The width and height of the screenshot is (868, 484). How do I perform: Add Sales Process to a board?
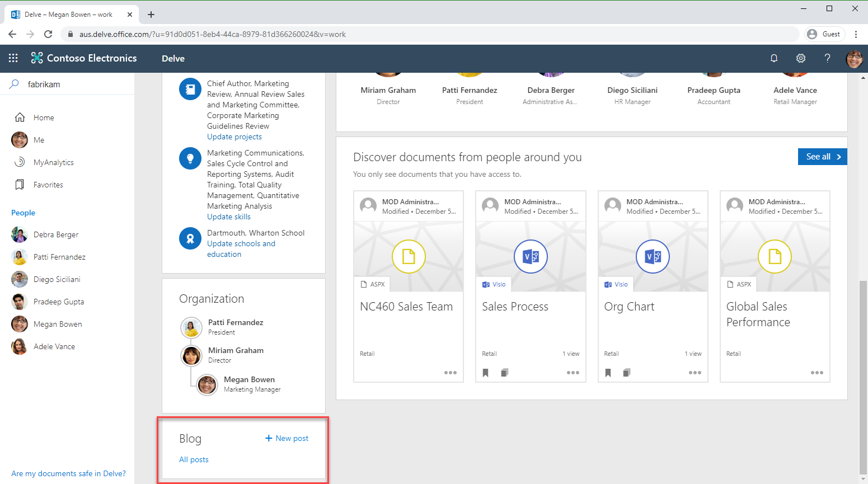(504, 373)
